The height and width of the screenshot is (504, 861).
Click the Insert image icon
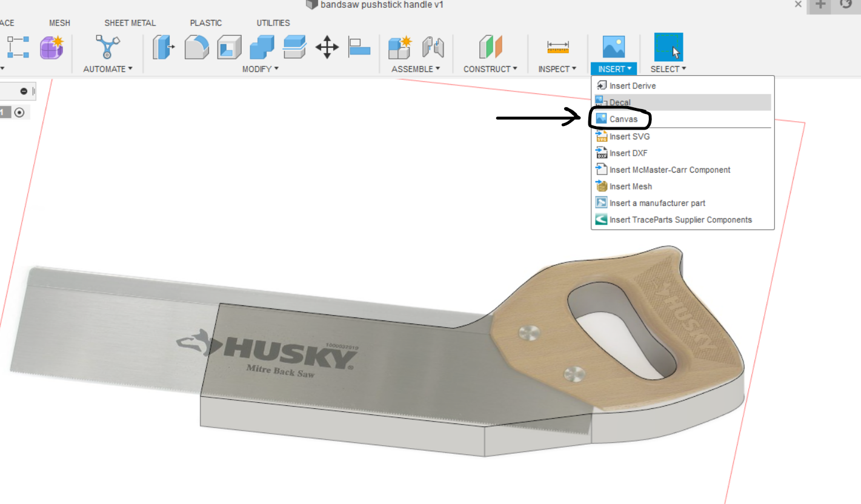coord(614,47)
